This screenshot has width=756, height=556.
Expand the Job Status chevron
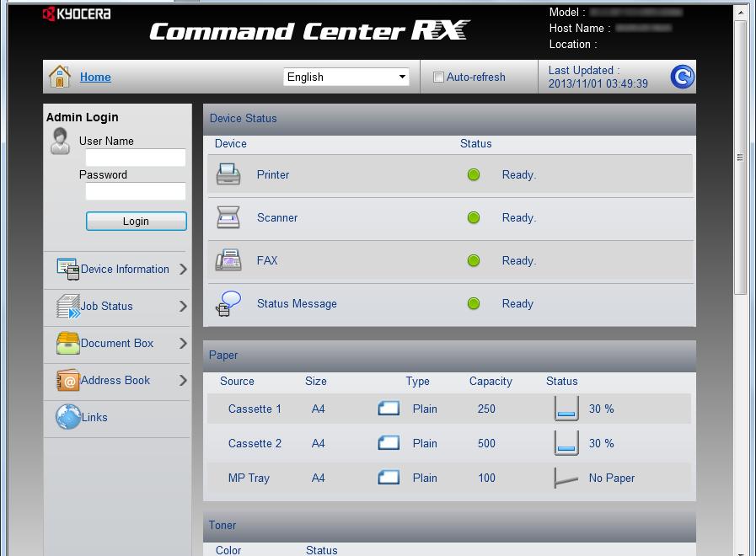183,306
